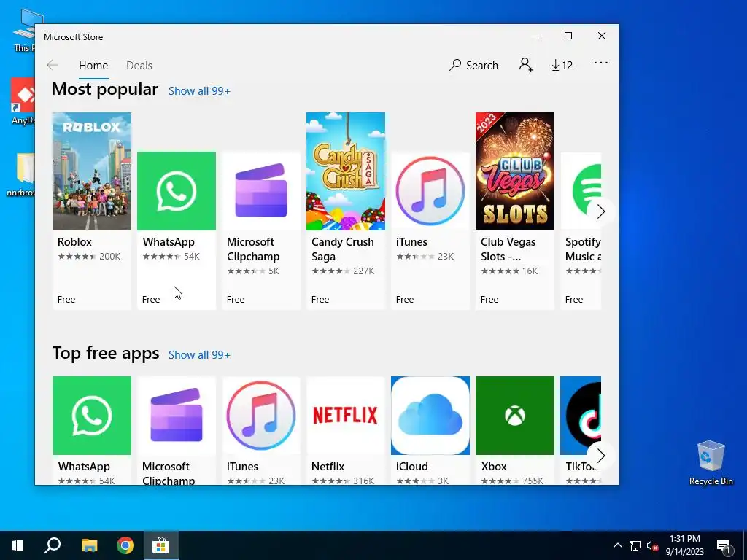Open the Microsoft Clipchamp icon in Top free apps

[177, 416]
